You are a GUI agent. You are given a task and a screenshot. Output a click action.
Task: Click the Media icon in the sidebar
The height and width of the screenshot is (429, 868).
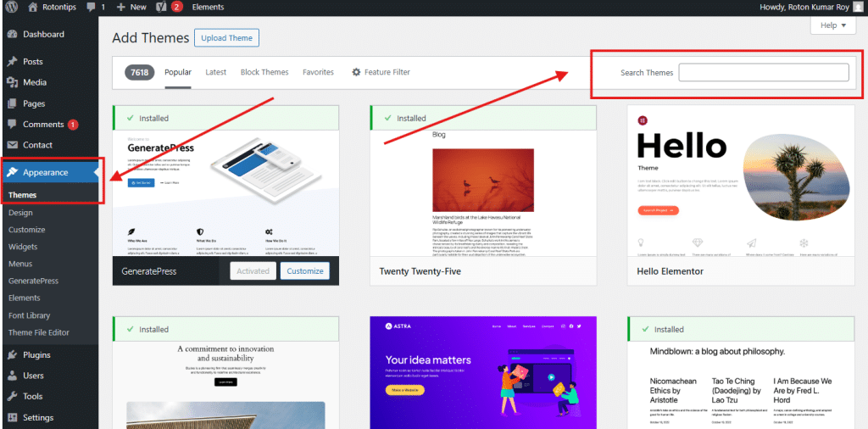point(12,82)
